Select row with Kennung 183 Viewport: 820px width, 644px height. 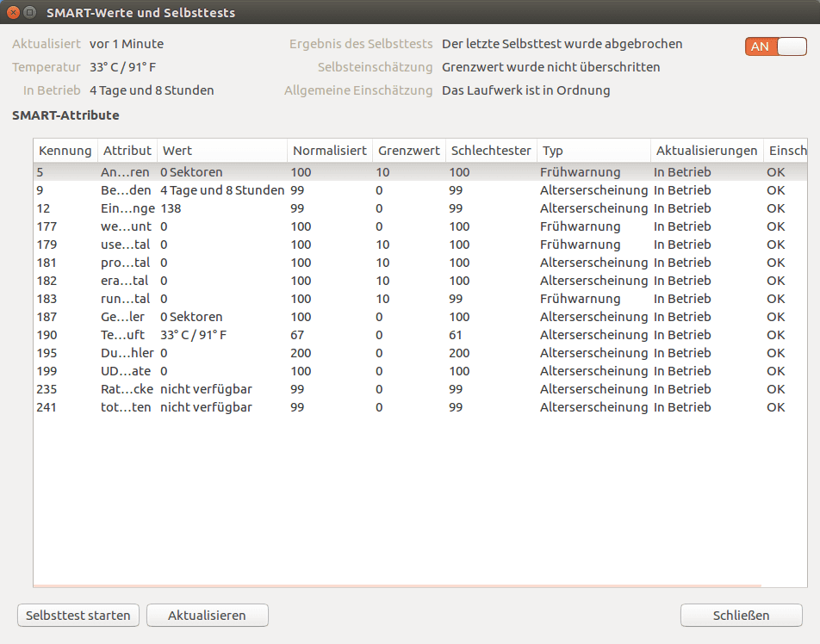420,299
